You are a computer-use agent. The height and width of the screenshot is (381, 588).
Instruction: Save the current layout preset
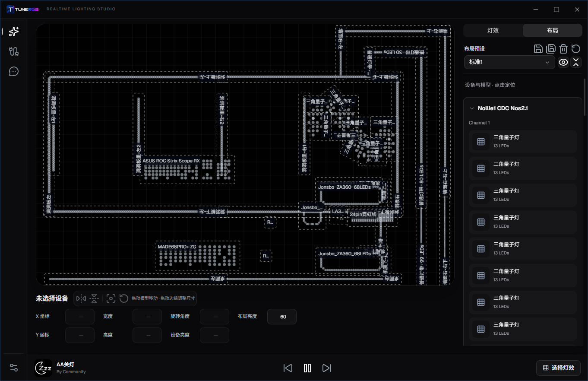(538, 49)
